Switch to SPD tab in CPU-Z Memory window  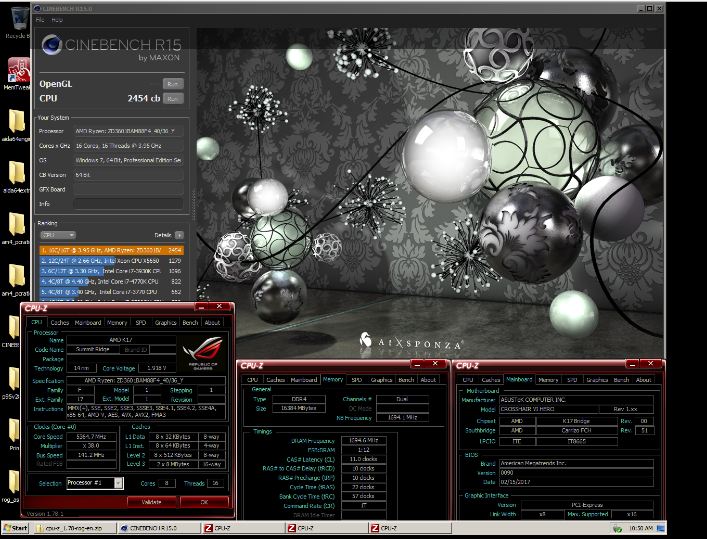pyautogui.click(x=357, y=380)
